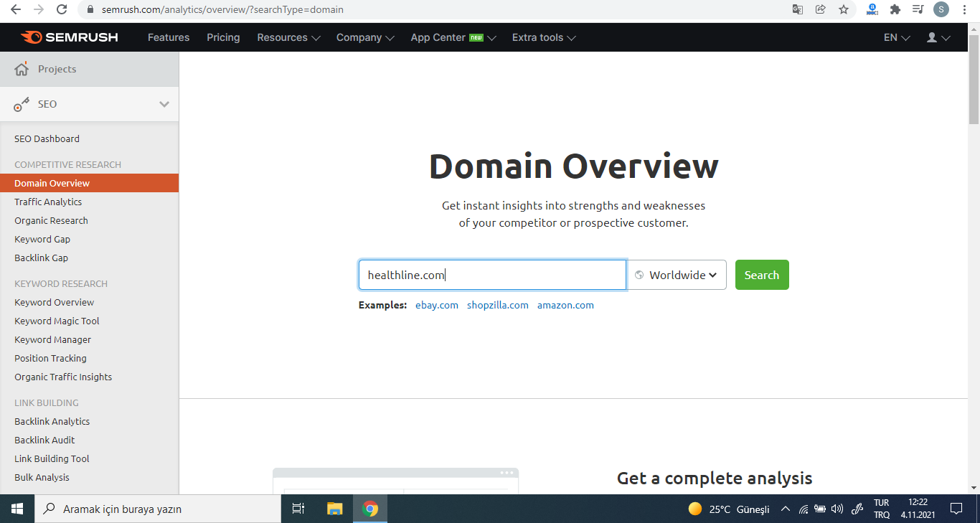Open the media control icon
Screen dimensions: 980x523
coord(918,9)
